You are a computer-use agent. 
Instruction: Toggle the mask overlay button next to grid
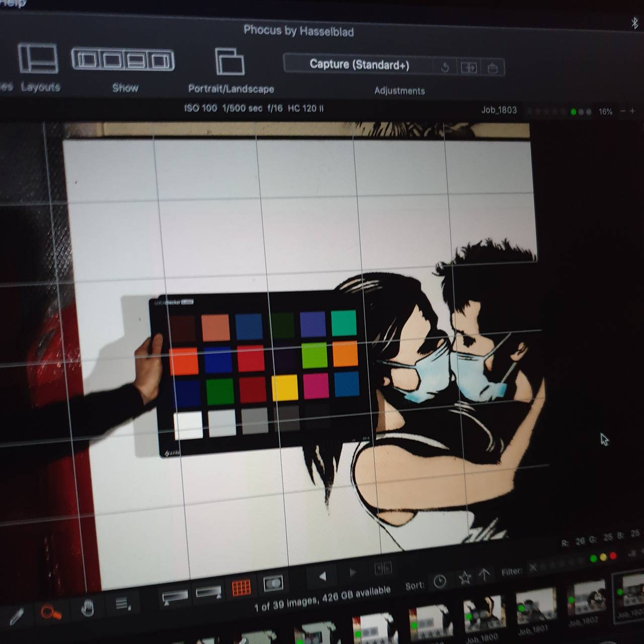pyautogui.click(x=273, y=584)
